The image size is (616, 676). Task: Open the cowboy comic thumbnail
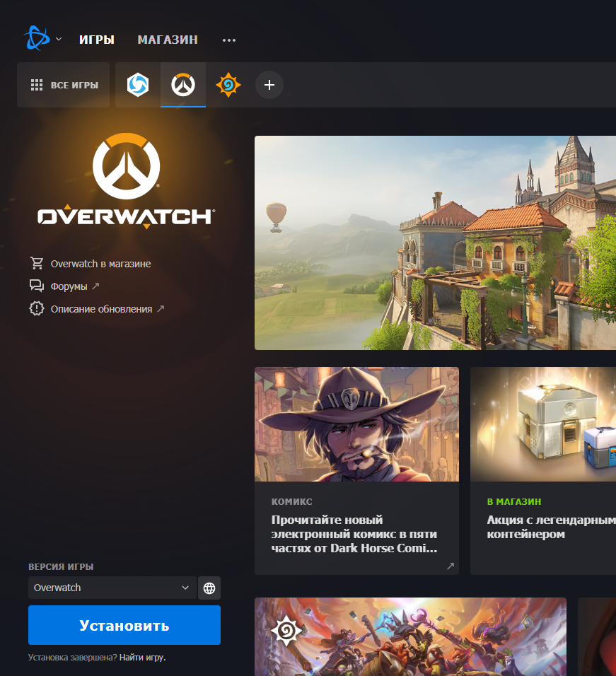[x=357, y=424]
